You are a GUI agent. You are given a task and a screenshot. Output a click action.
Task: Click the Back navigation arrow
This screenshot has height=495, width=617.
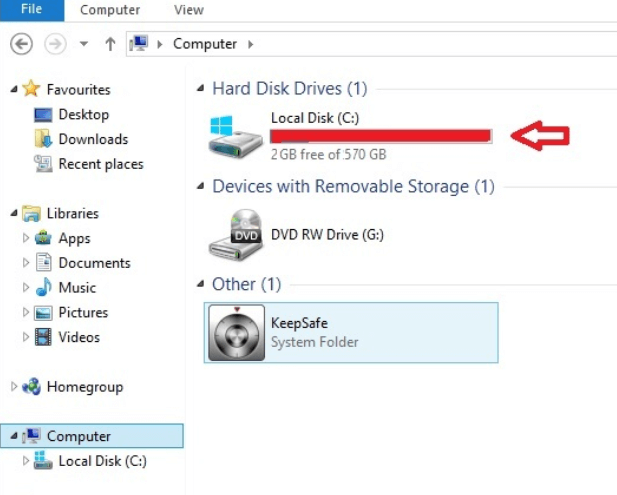(x=21, y=44)
